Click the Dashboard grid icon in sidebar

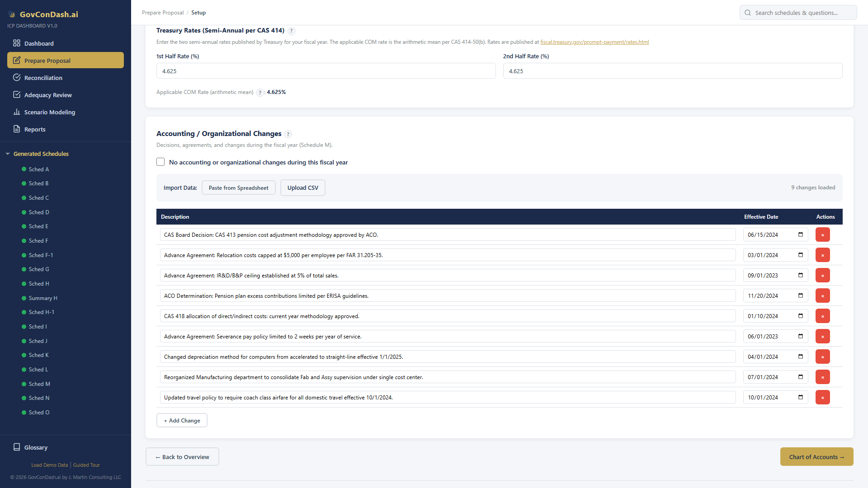[x=17, y=43]
